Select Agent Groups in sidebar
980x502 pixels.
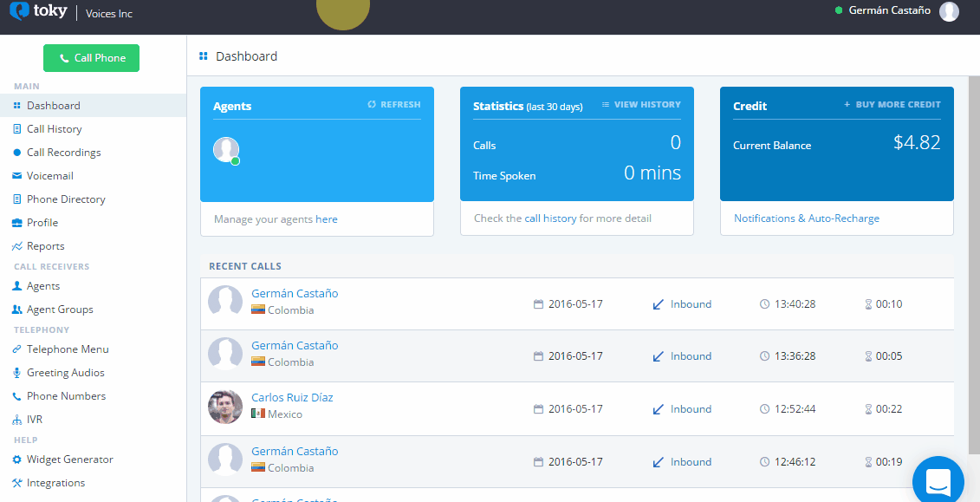coord(60,310)
